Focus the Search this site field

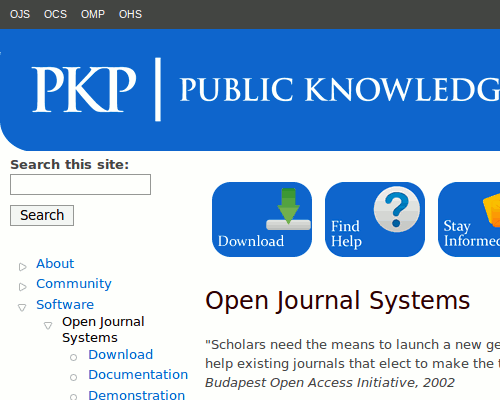[80, 184]
